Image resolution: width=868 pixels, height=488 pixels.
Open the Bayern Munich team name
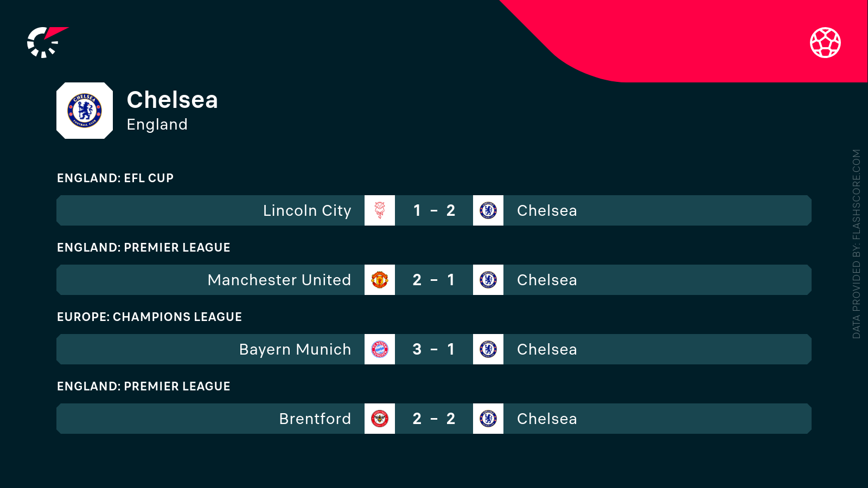tap(295, 349)
